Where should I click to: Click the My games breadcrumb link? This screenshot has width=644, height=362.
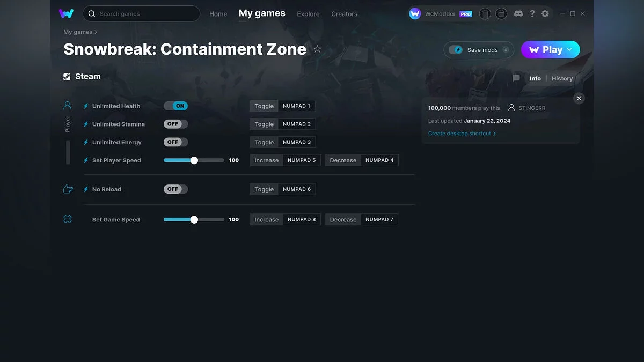tap(78, 32)
